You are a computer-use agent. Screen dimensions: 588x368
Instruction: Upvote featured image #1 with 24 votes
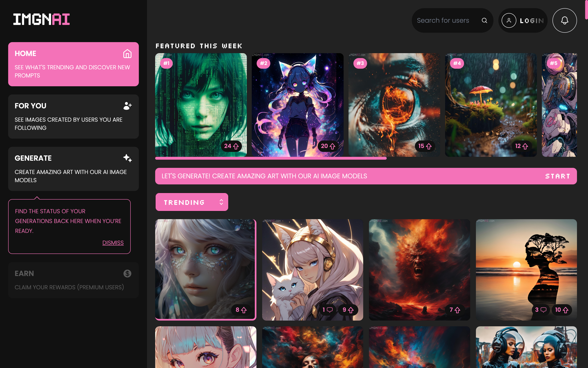click(231, 146)
